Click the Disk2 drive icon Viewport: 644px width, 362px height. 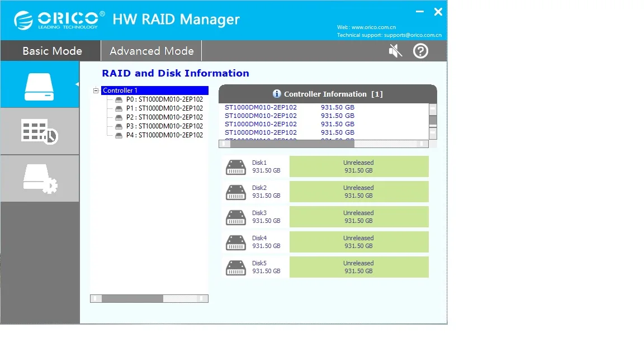(236, 192)
